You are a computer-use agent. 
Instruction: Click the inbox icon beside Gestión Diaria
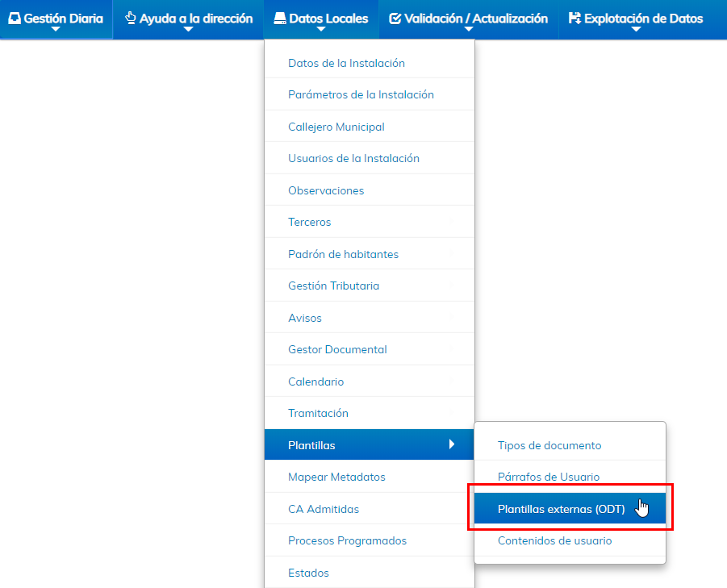coord(15,19)
